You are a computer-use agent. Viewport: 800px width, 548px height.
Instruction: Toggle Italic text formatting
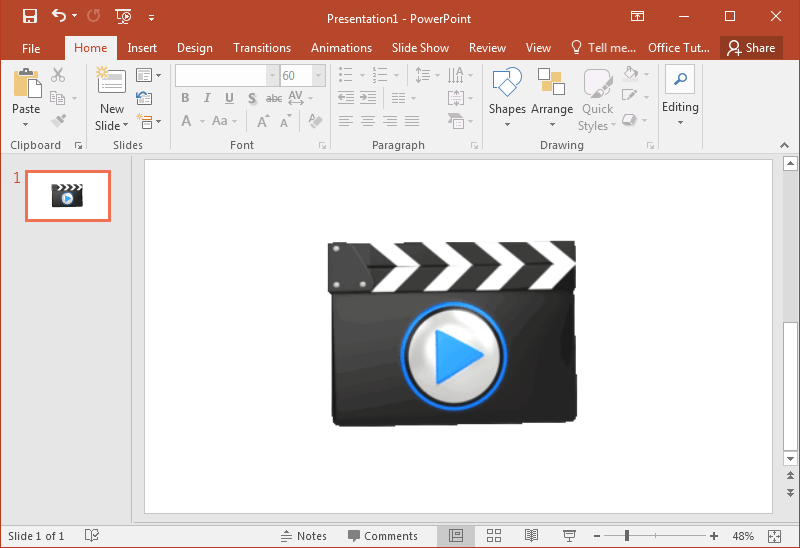[207, 98]
